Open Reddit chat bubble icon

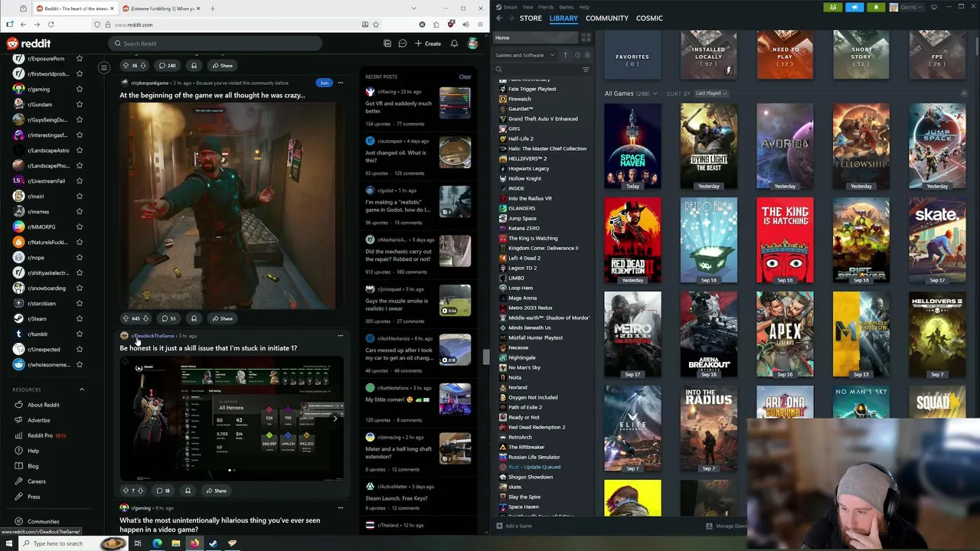coord(402,44)
